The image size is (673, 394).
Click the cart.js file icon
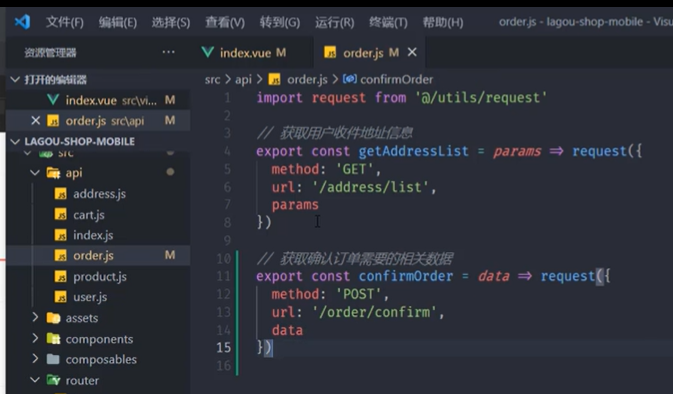[61, 214]
